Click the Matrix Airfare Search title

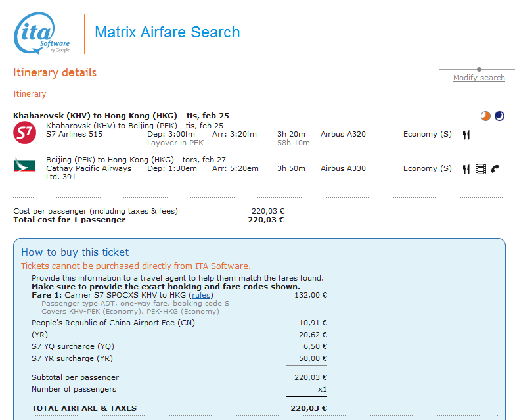pyautogui.click(x=168, y=32)
